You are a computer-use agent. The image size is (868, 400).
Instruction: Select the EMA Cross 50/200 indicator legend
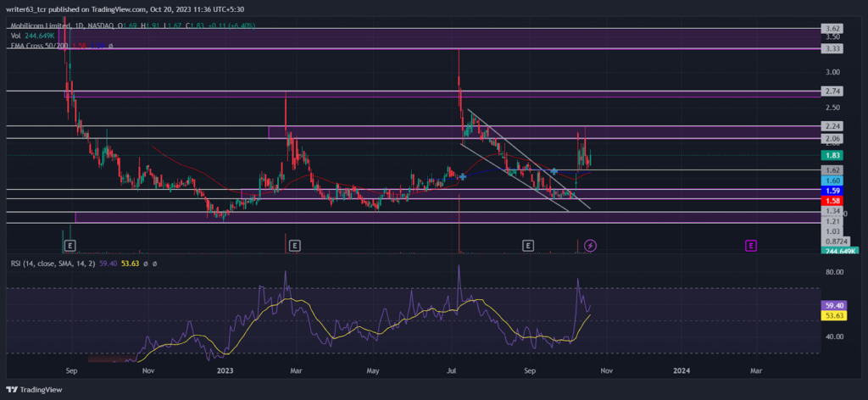point(62,46)
